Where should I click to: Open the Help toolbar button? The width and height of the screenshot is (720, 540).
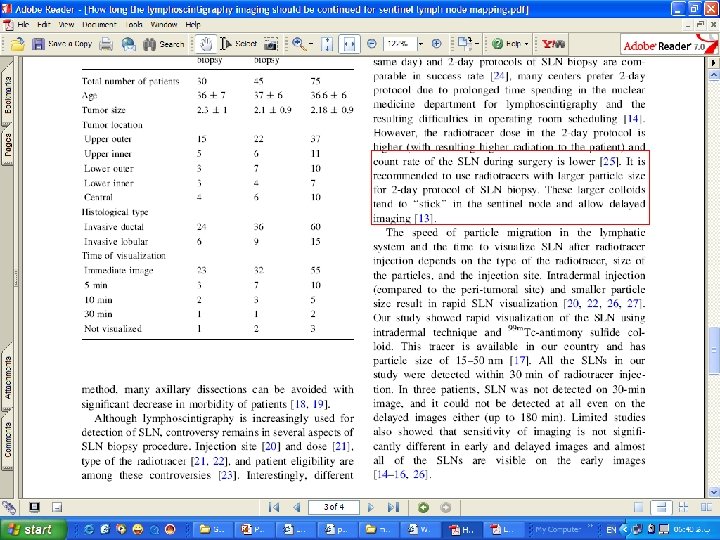pyautogui.click(x=507, y=44)
